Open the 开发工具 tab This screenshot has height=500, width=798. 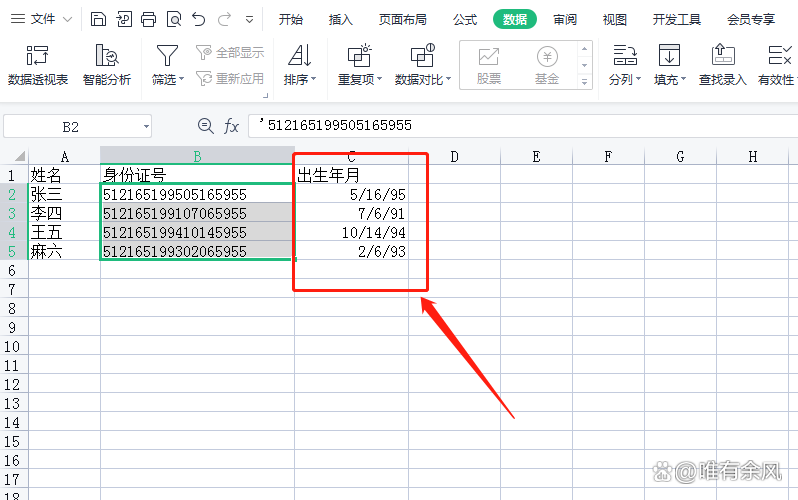pyautogui.click(x=677, y=20)
